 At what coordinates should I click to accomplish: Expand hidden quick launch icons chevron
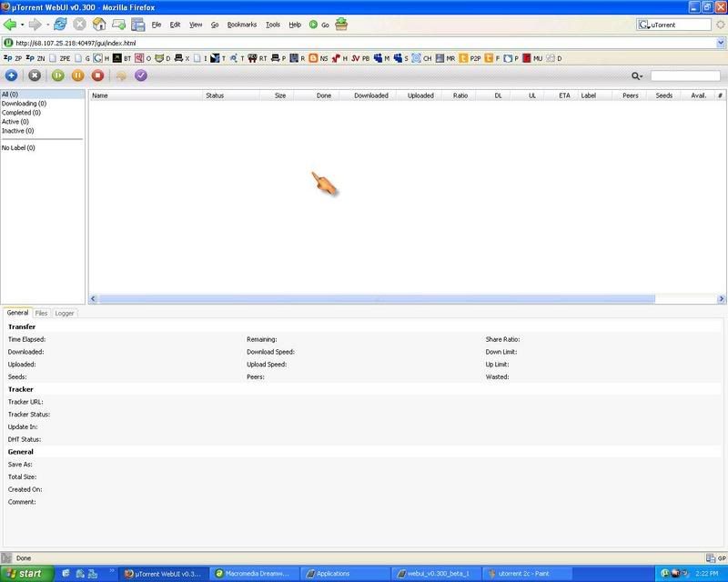pyautogui.click(x=112, y=570)
